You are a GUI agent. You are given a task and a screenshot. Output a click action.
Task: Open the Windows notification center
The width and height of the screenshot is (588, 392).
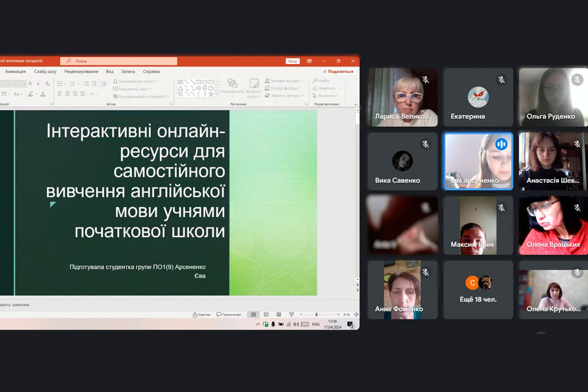350,325
